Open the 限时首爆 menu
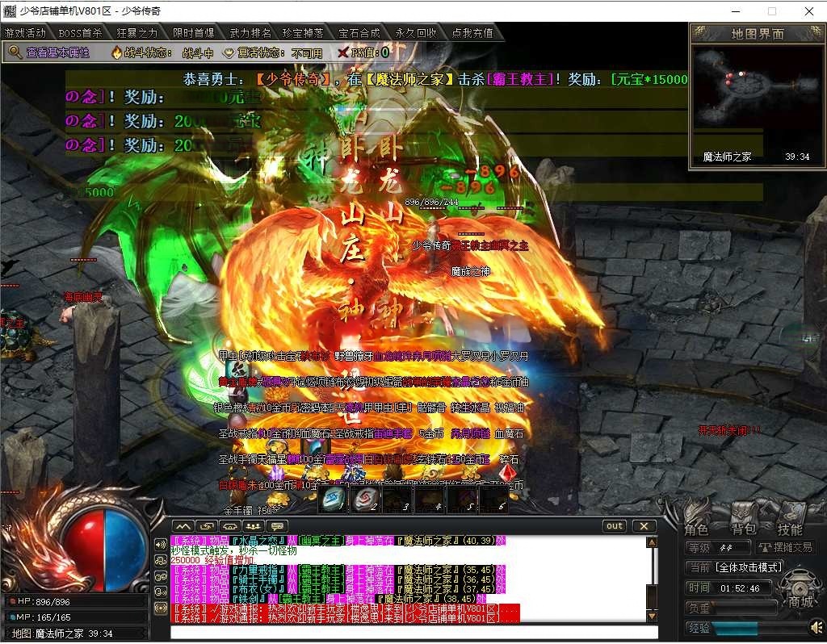827x644 pixels. (x=194, y=33)
